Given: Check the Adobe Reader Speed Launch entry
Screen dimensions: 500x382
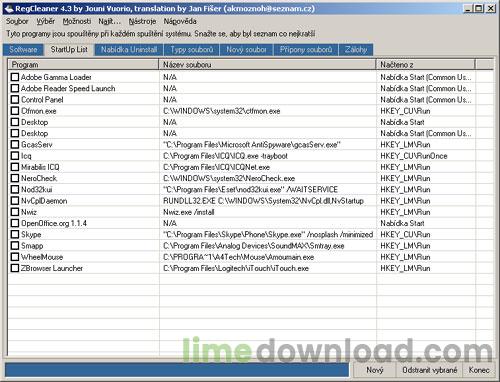Looking at the screenshot, I should pos(15,88).
